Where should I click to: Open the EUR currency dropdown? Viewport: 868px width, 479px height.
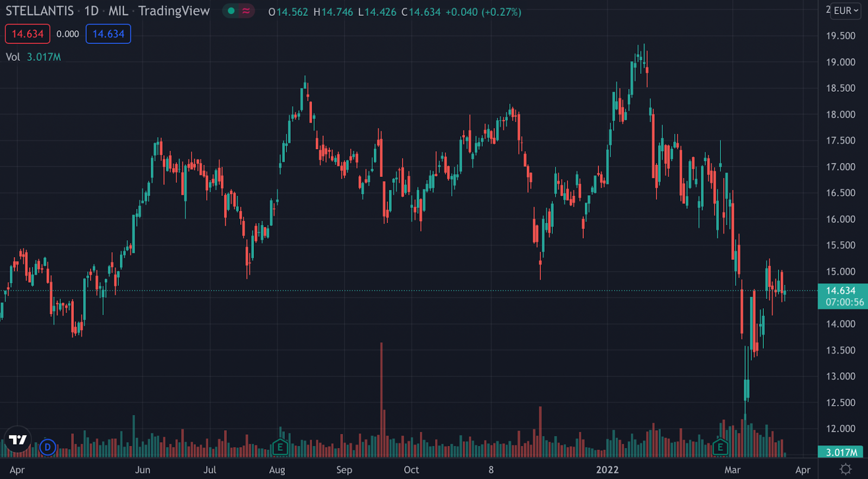coord(846,11)
